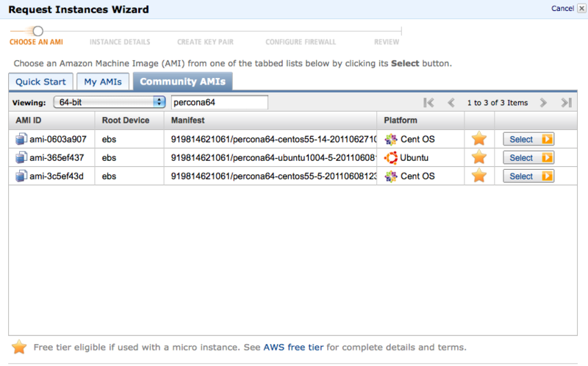Switch to the My AMIs tab
This screenshot has width=588, height=366.
click(x=103, y=82)
